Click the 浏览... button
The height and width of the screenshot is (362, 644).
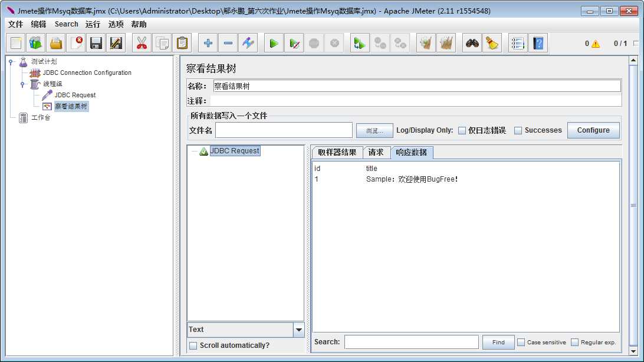click(374, 130)
